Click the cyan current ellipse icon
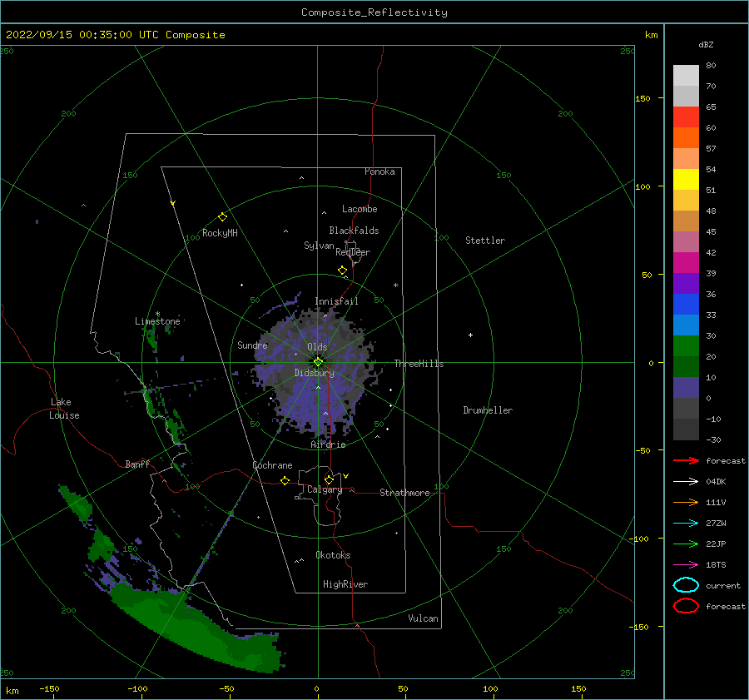Image resolution: width=749 pixels, height=700 pixels. [x=686, y=585]
